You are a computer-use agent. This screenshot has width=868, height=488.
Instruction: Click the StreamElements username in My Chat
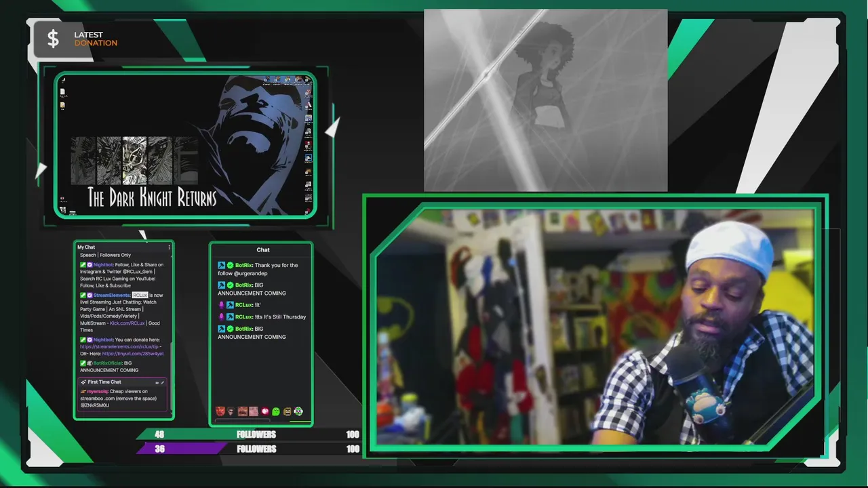point(112,296)
